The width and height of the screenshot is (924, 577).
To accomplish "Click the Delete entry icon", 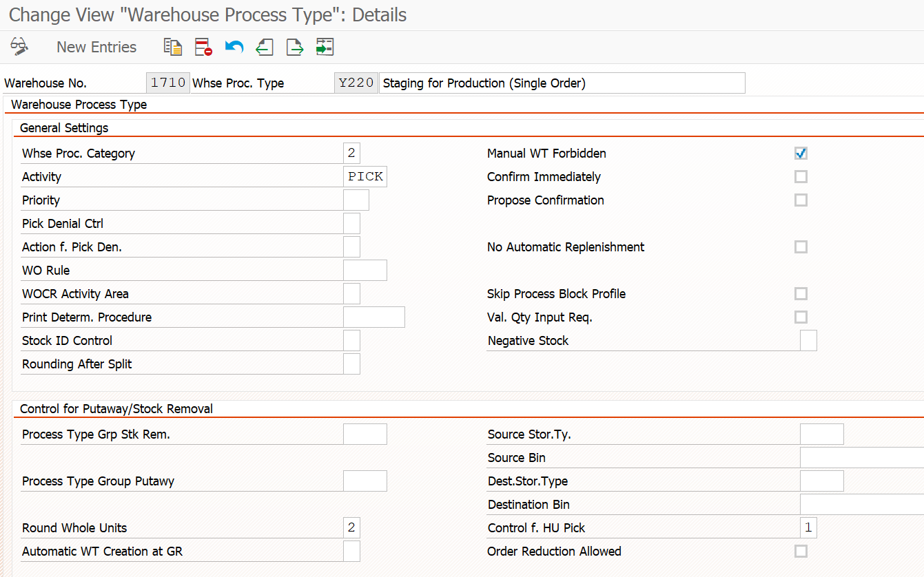I will point(203,47).
